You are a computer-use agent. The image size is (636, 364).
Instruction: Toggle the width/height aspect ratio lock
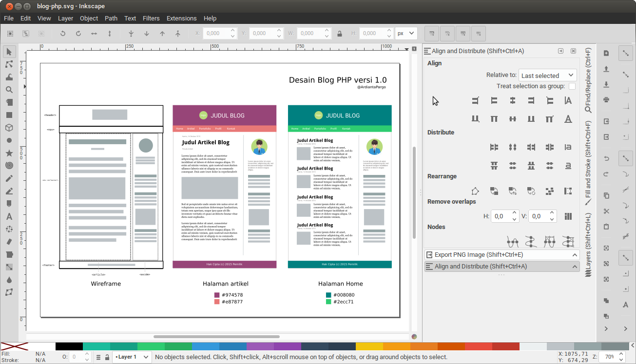pos(340,33)
